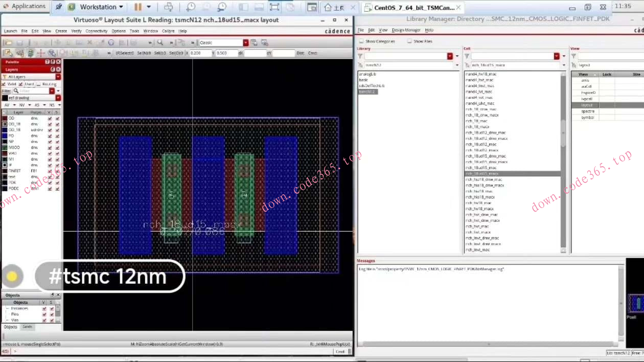Open the Workstation dropdown menu
Viewport: 644px width, 362px height.
pyautogui.click(x=121, y=7)
